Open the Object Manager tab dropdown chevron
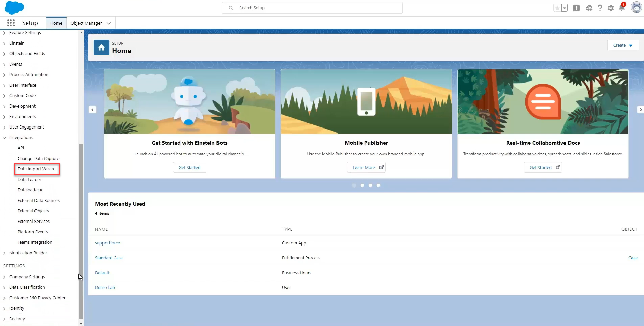This screenshot has width=644, height=326. click(x=109, y=23)
